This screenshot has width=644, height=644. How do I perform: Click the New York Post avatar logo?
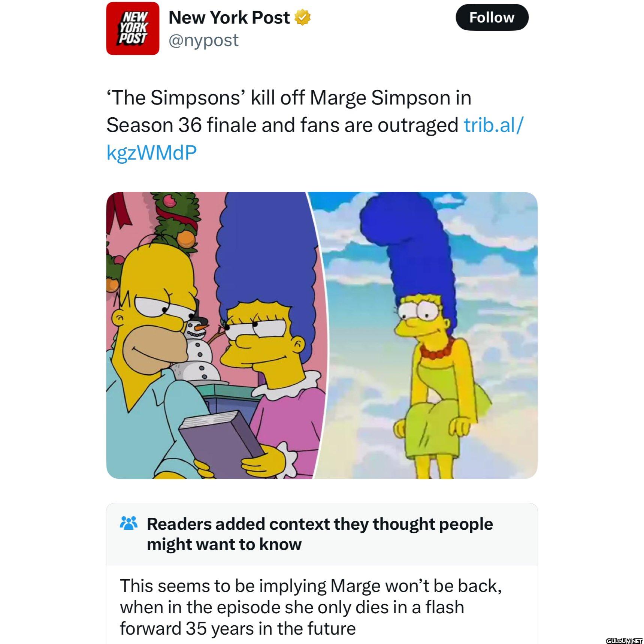(133, 28)
